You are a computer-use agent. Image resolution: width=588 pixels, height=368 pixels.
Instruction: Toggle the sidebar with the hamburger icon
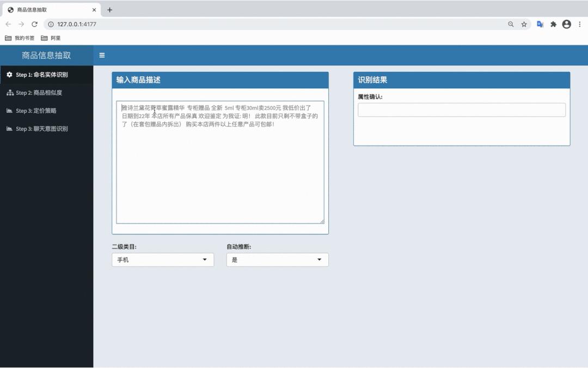click(x=102, y=55)
